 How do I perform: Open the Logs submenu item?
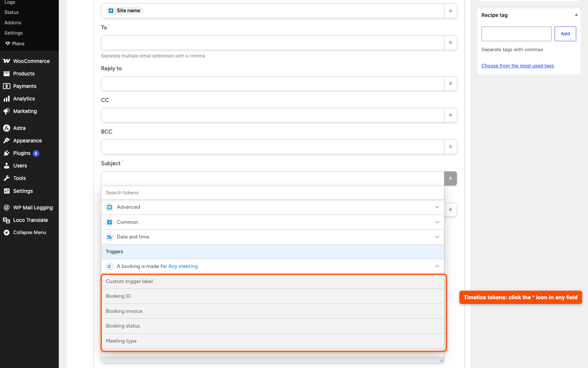pyautogui.click(x=10, y=2)
